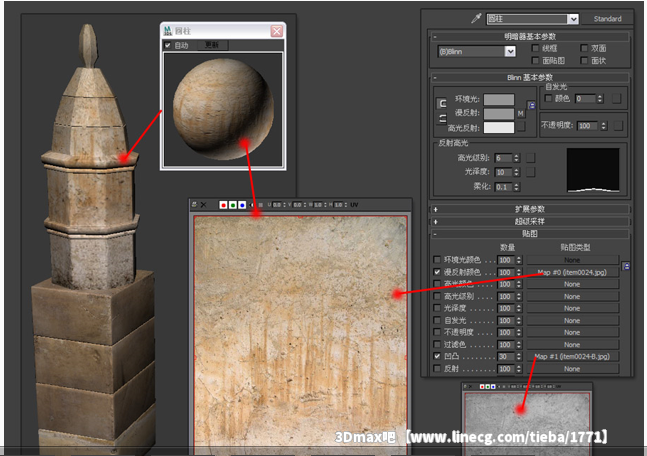Collapse the Blinn 基本参数 rollout header
This screenshot has width=647, height=456.
[x=530, y=77]
